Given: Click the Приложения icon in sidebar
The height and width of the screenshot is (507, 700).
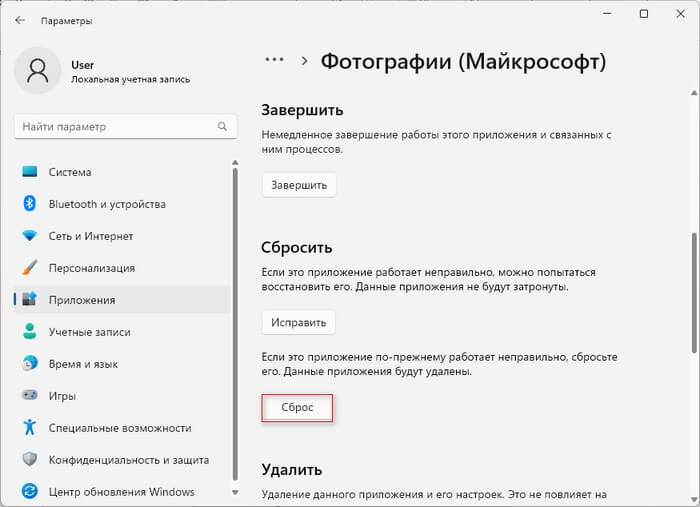Looking at the screenshot, I should point(29,299).
